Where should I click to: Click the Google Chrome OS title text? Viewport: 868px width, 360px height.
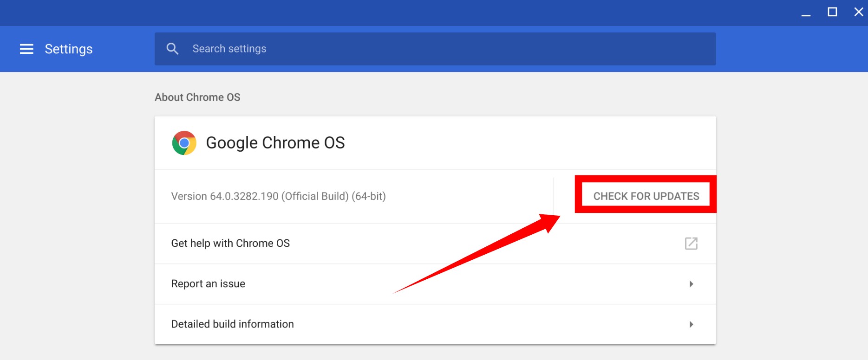275,143
